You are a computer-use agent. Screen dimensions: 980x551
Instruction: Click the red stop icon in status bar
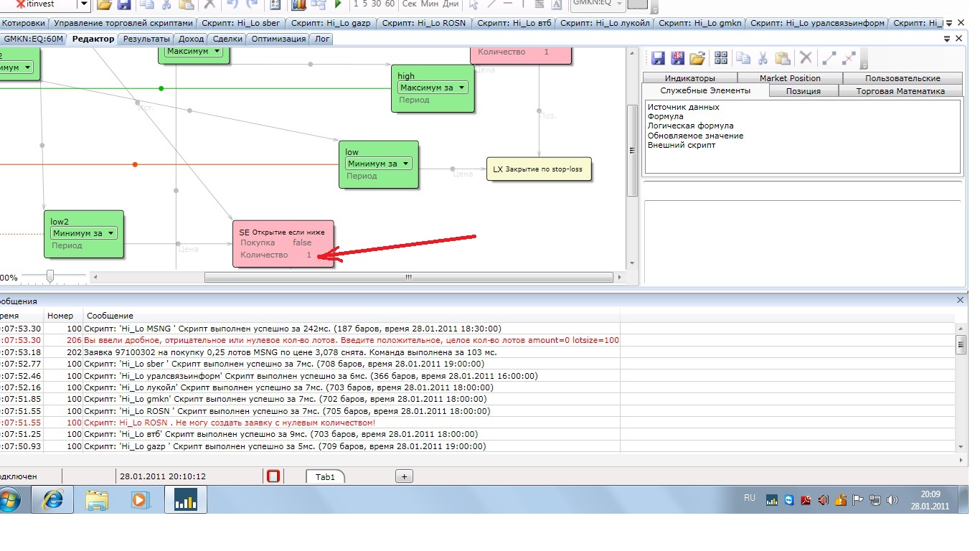pos(273,476)
